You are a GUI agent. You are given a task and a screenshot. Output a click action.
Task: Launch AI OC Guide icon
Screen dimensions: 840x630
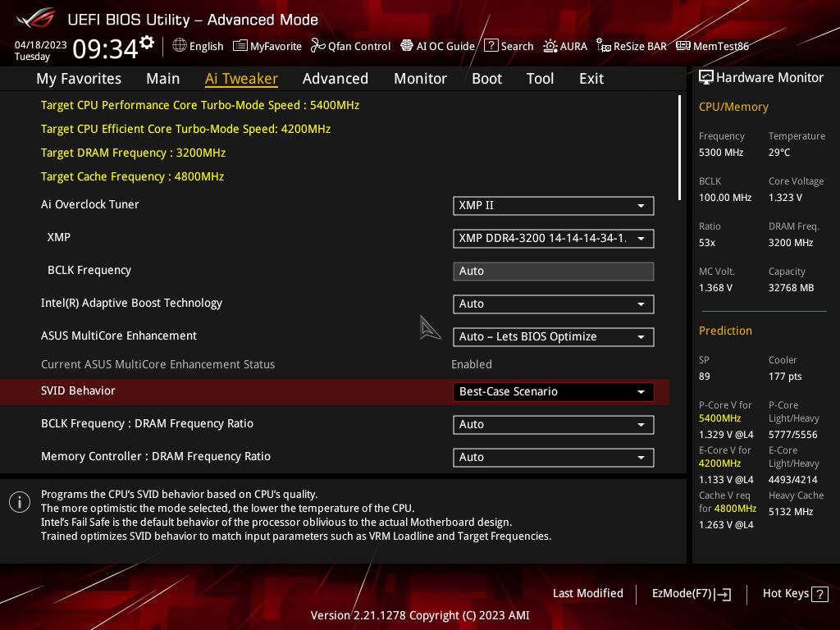point(407,46)
